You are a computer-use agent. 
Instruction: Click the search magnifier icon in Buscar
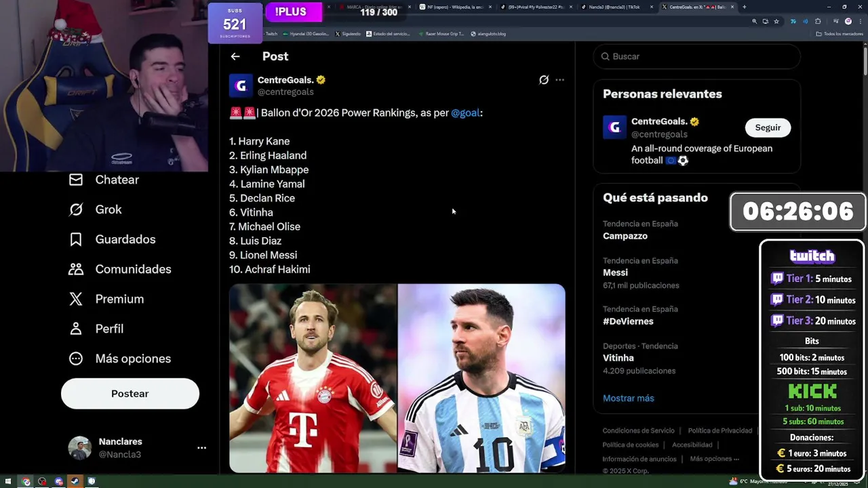[604, 56]
